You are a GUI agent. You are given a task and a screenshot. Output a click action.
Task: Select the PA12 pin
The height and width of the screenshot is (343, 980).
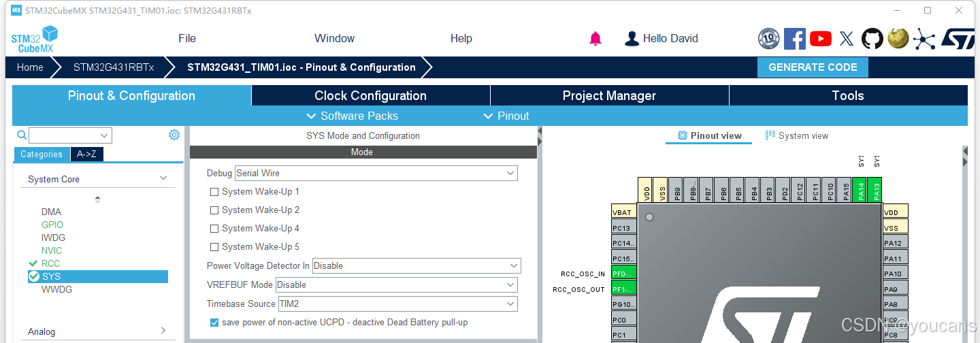click(x=896, y=243)
